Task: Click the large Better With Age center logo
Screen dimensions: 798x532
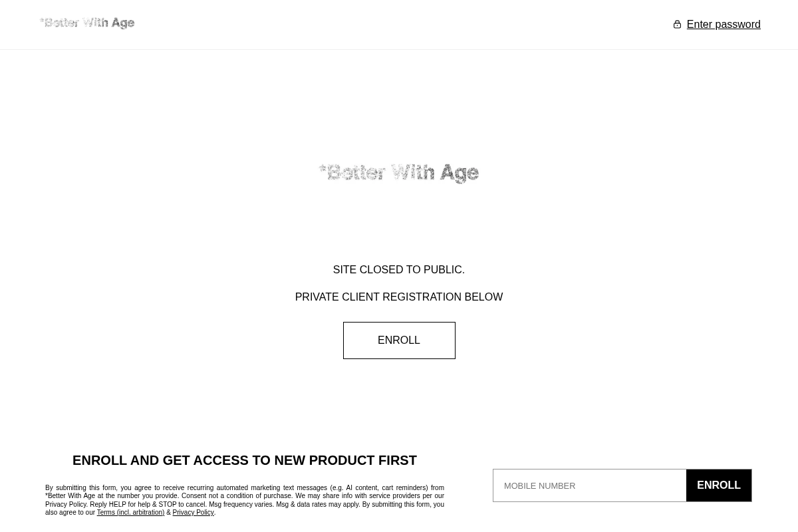Action: [x=399, y=173]
